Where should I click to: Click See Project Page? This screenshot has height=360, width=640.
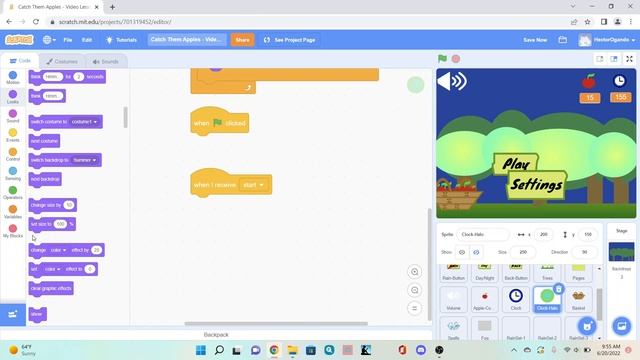click(x=289, y=40)
